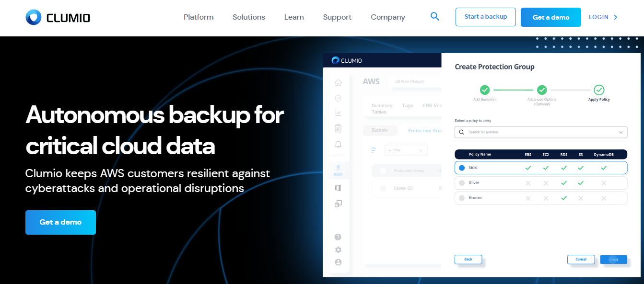Click the Search for policies input field
This screenshot has width=644, height=284.
click(x=541, y=132)
